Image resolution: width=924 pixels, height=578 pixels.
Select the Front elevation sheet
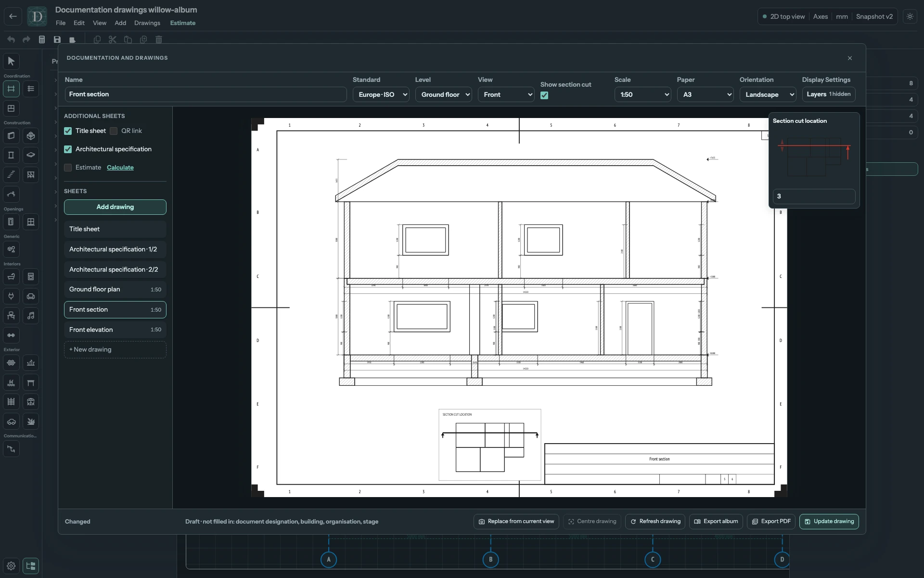115,330
